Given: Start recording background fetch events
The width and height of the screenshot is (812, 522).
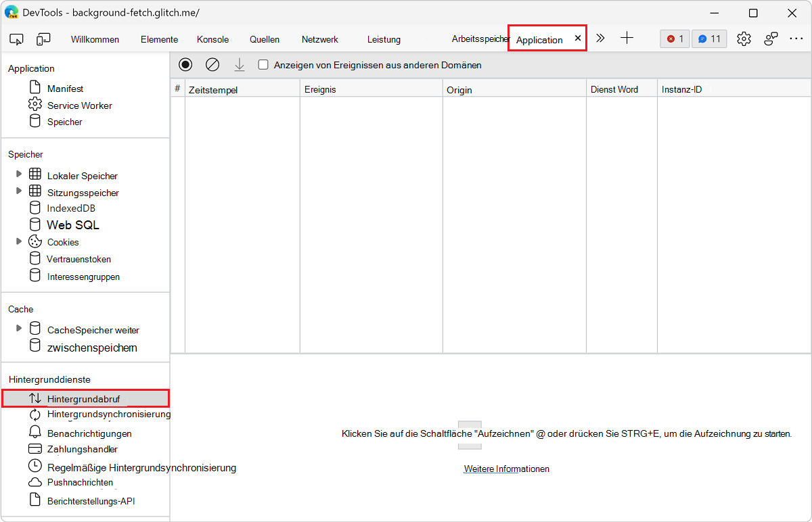Looking at the screenshot, I should 185,65.
